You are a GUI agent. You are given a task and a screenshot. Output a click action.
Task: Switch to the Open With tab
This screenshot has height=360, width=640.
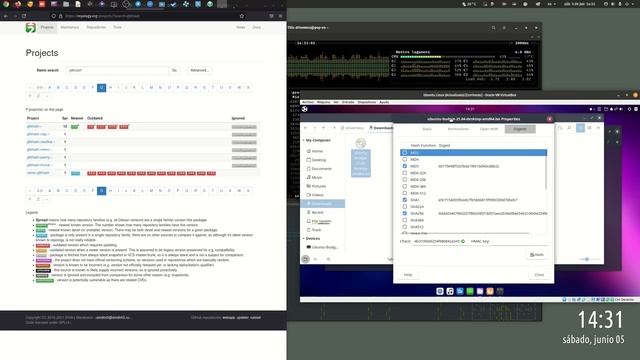(x=489, y=129)
